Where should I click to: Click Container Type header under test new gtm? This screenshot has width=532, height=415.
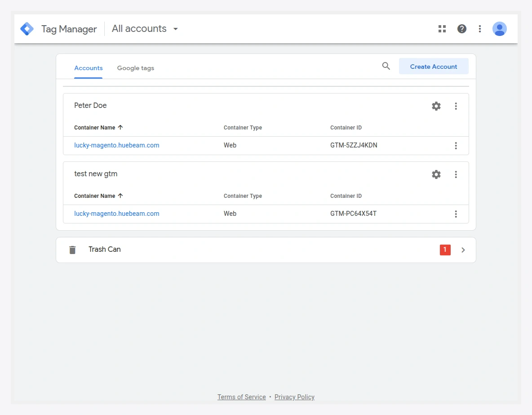pyautogui.click(x=243, y=196)
